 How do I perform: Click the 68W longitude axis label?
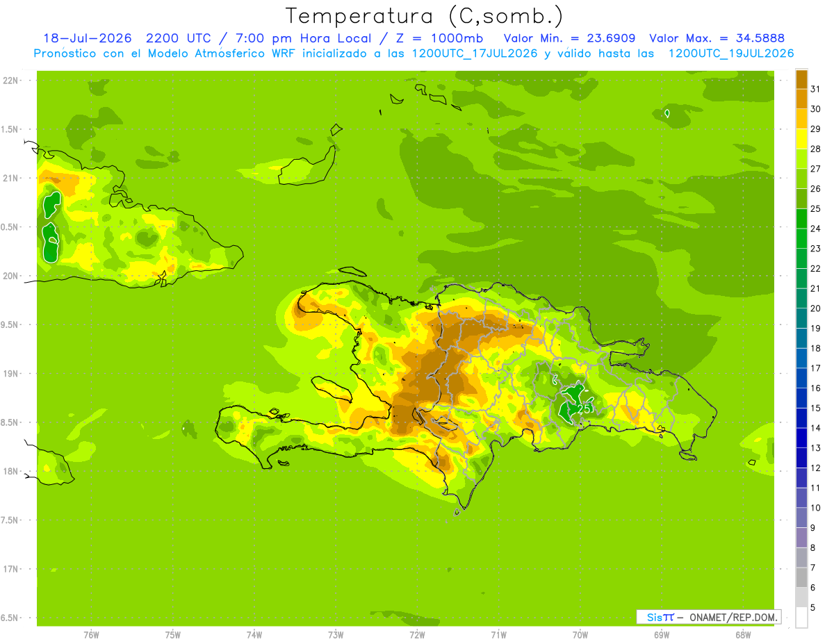(x=743, y=634)
